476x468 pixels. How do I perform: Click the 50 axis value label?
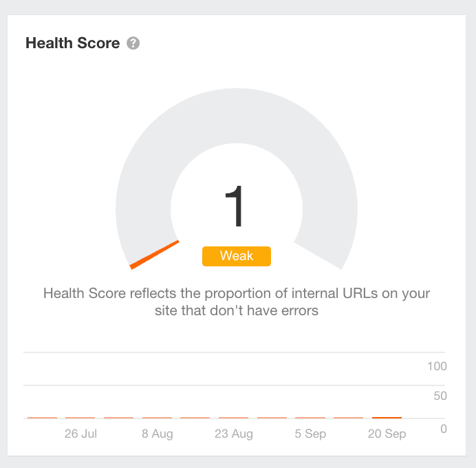[440, 396]
